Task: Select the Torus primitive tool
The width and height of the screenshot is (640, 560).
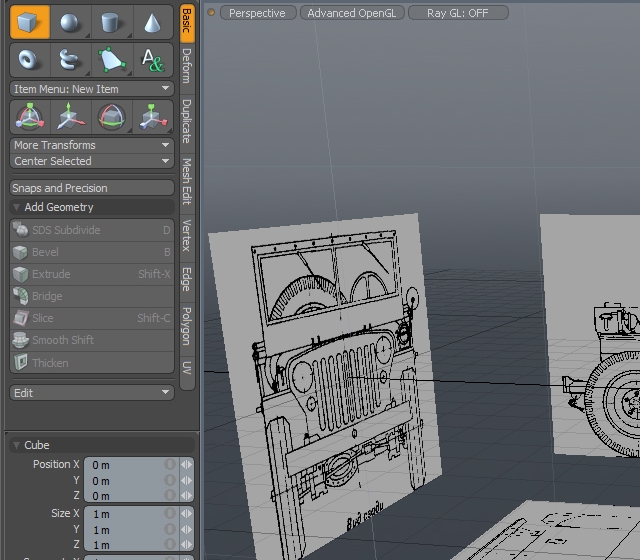Action: tap(30, 60)
